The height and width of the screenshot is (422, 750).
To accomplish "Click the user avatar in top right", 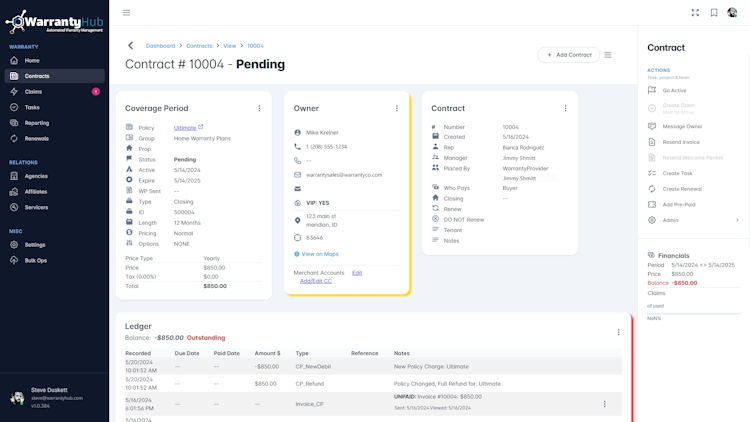I will pyautogui.click(x=732, y=13).
